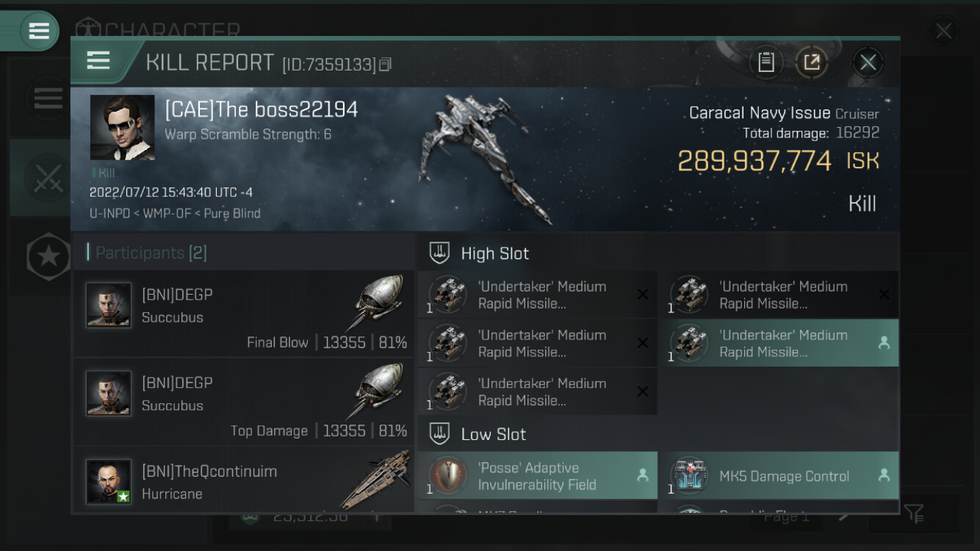The width and height of the screenshot is (980, 551).
Task: Click the High Slot section icon
Action: (x=439, y=253)
